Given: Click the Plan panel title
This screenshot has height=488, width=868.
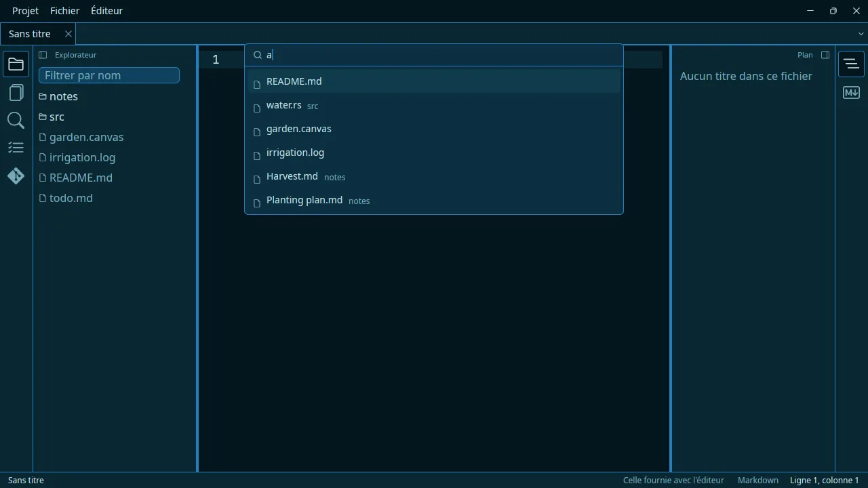Looking at the screenshot, I should [805, 55].
